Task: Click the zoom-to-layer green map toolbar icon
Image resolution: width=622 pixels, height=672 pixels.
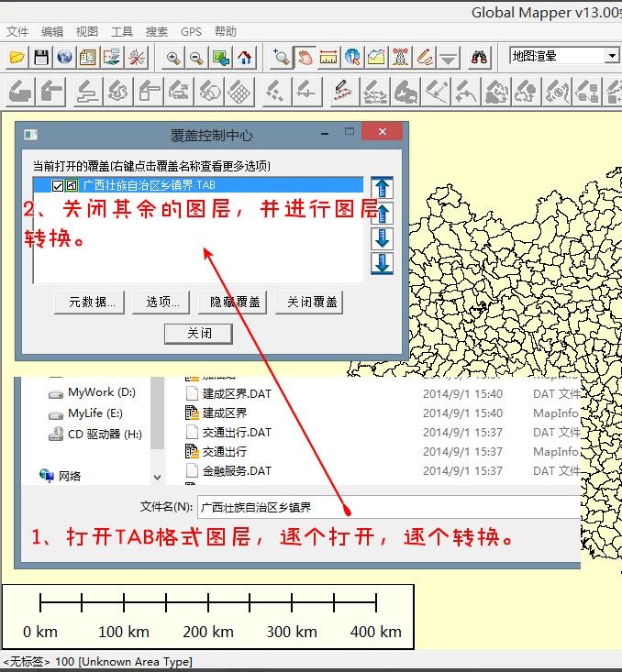Action: (x=221, y=57)
